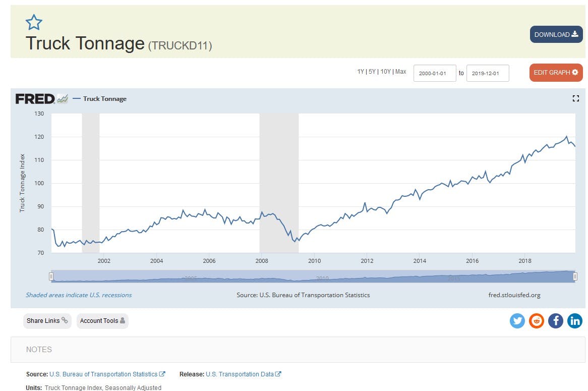Show the Max date range
Image resolution: width=588 pixels, height=391 pixels.
click(x=400, y=72)
